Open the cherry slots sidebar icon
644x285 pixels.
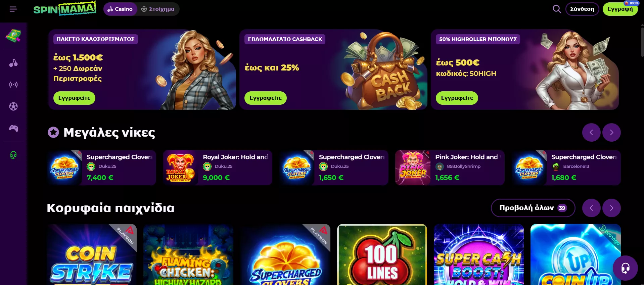pos(13,63)
